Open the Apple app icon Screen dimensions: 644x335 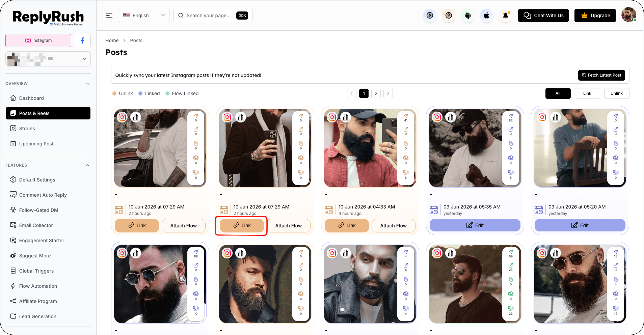[487, 16]
